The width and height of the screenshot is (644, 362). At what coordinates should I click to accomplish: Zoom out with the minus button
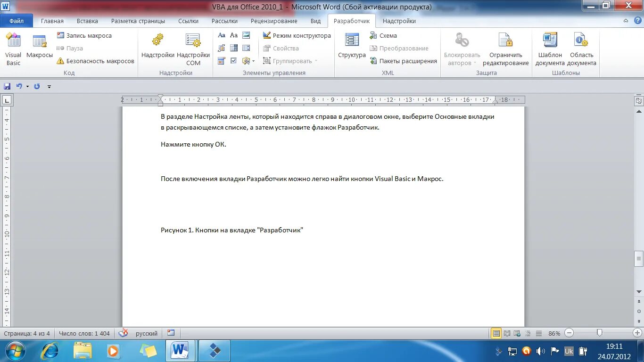[569, 333]
